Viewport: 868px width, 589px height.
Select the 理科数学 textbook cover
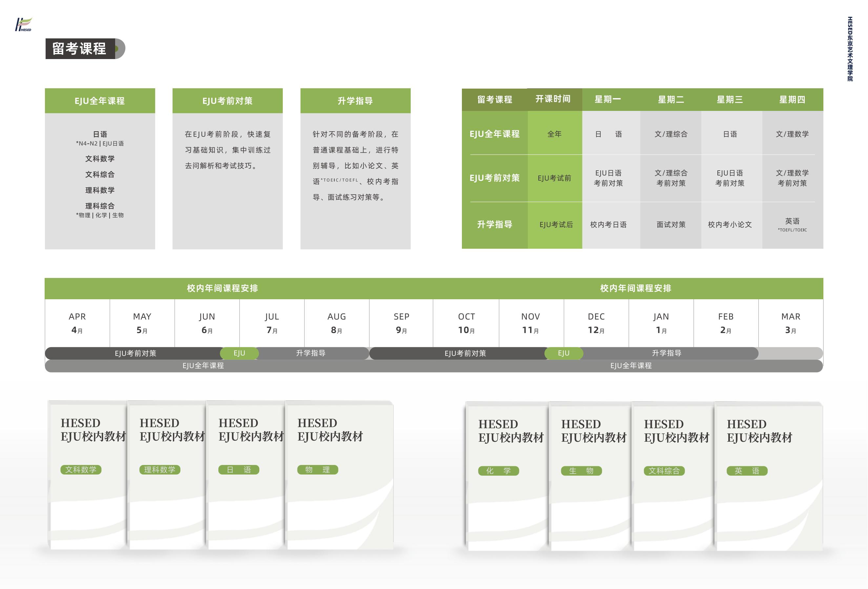[x=167, y=475]
